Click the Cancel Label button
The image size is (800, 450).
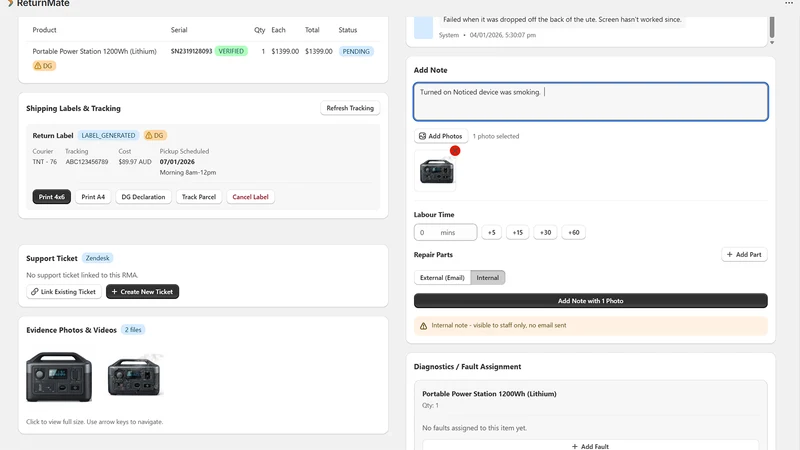pos(250,197)
